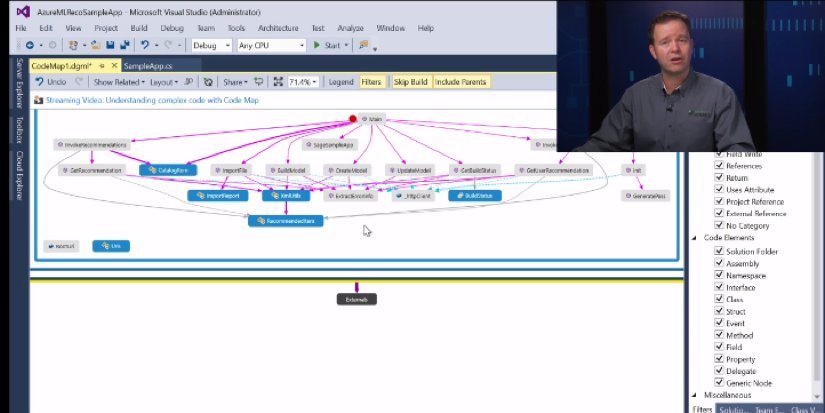
Task: Select the ImportReport class node
Action: (218, 196)
